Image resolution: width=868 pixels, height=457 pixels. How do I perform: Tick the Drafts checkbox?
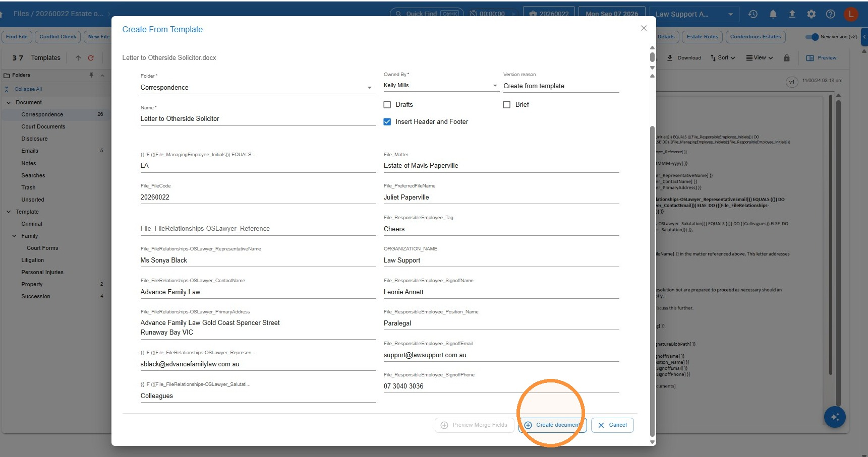(x=387, y=105)
